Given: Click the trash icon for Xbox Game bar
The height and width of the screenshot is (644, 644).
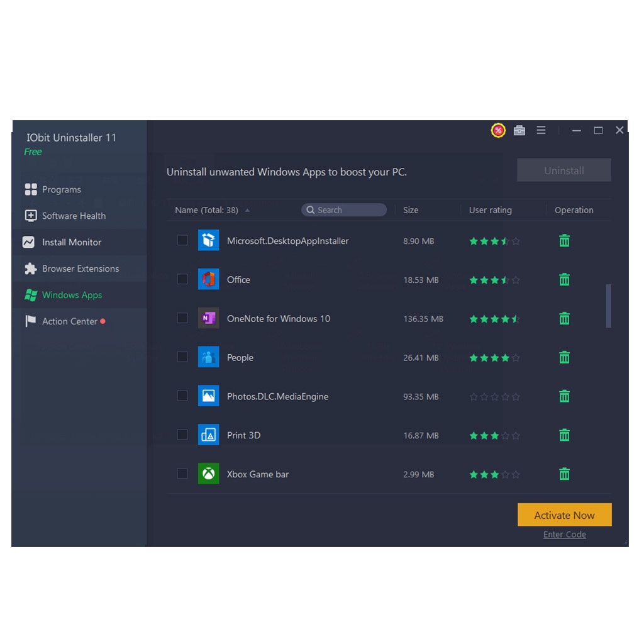Looking at the screenshot, I should tap(564, 474).
